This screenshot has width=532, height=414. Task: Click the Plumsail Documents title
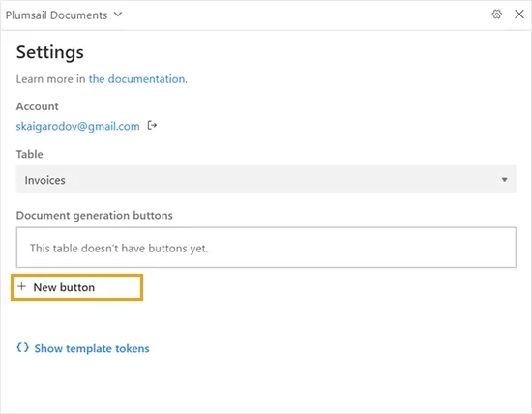coord(56,15)
